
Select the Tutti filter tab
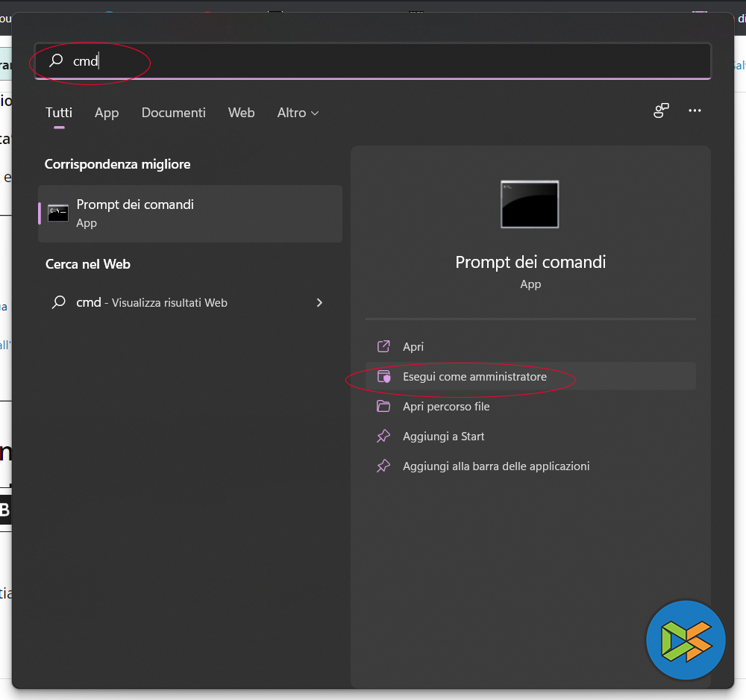pos(59,113)
